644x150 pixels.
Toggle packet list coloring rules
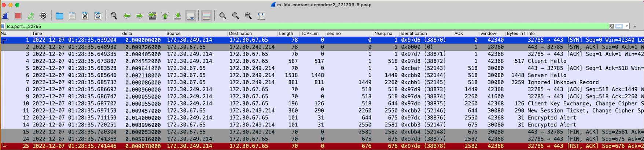[206, 16]
